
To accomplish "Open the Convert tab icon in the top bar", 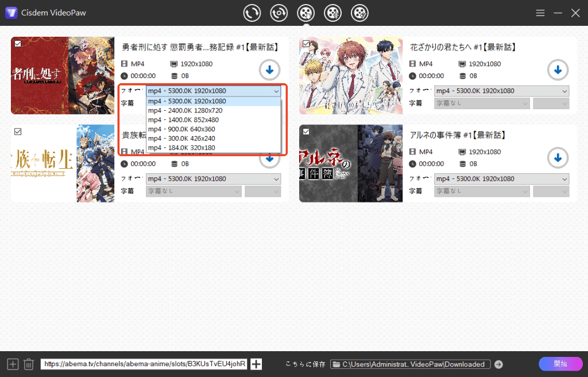I will (x=252, y=13).
